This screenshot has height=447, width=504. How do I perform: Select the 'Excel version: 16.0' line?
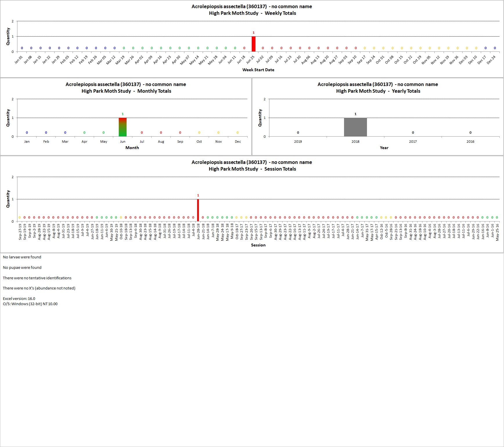point(19,298)
